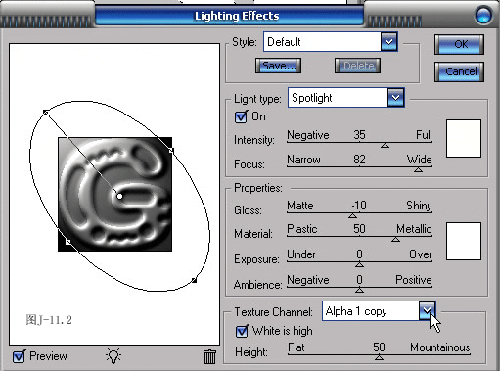Add a new light with the bulb icon
Image resolution: width=500 pixels, height=371 pixels.
pyautogui.click(x=114, y=356)
